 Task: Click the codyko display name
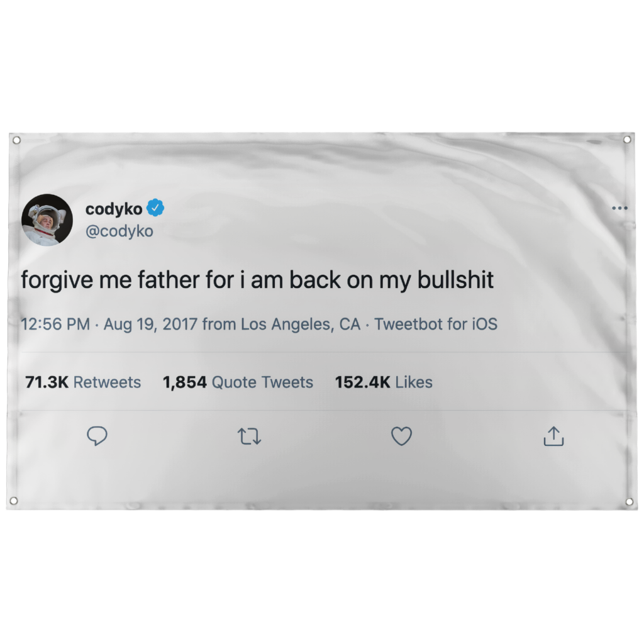[x=114, y=209]
